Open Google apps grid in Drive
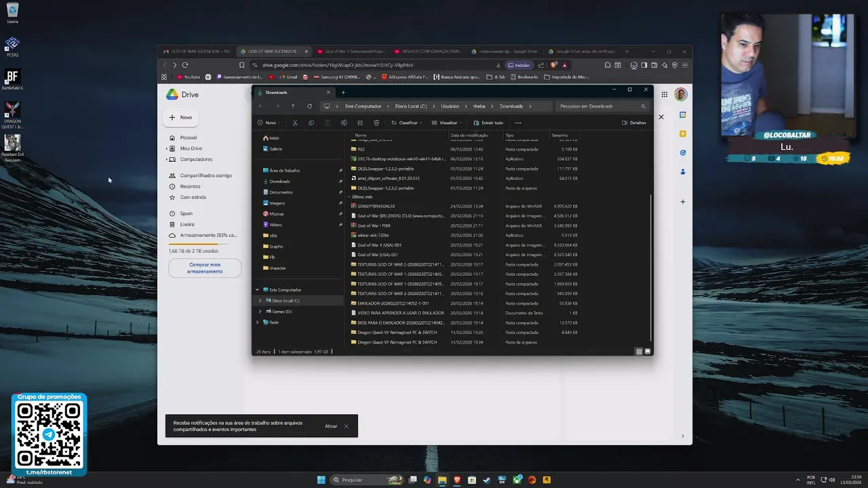Screen dimensions: 868x488 pos(665,94)
